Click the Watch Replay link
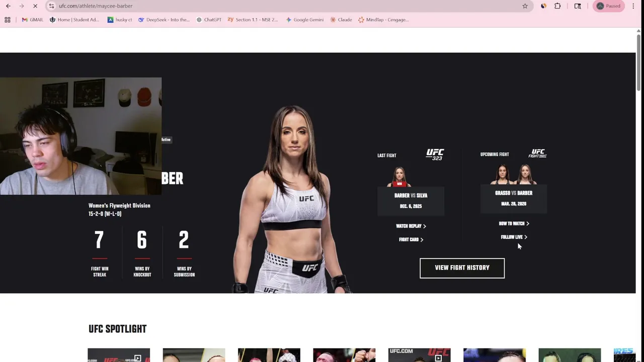This screenshot has width=644, height=362. [x=411, y=226]
